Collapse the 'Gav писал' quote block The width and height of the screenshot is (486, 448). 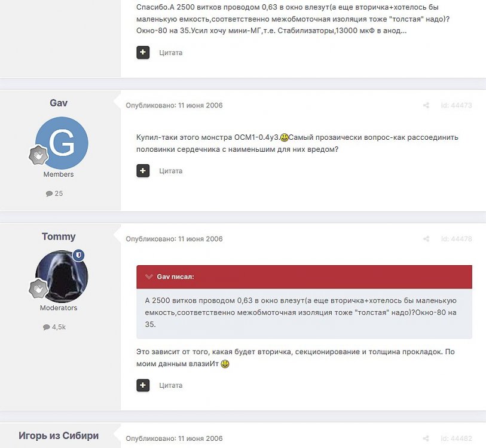pos(149,277)
